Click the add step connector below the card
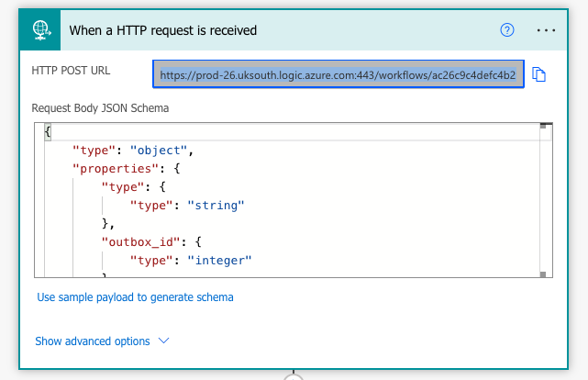The width and height of the screenshot is (588, 380). (293, 376)
